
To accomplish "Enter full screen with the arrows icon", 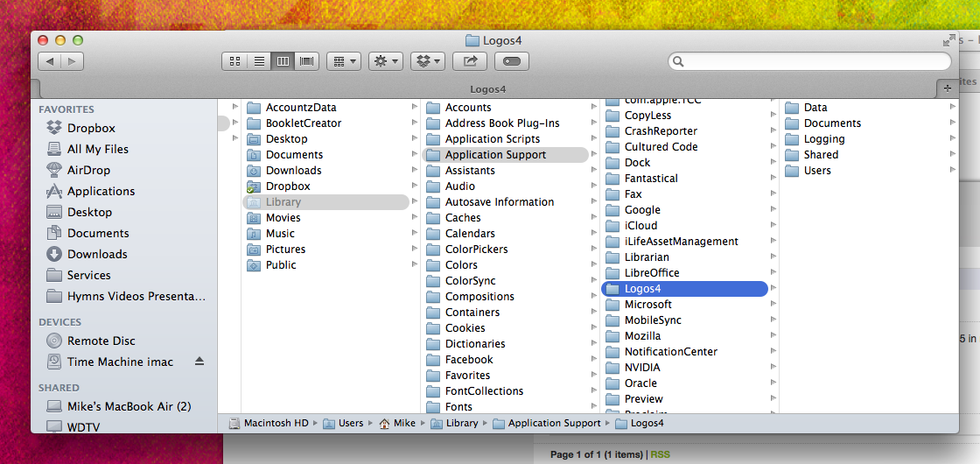I will (x=948, y=40).
